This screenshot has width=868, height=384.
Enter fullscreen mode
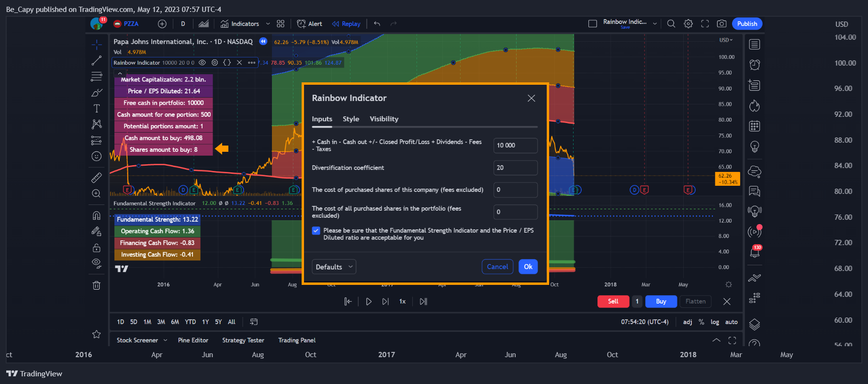coord(705,24)
